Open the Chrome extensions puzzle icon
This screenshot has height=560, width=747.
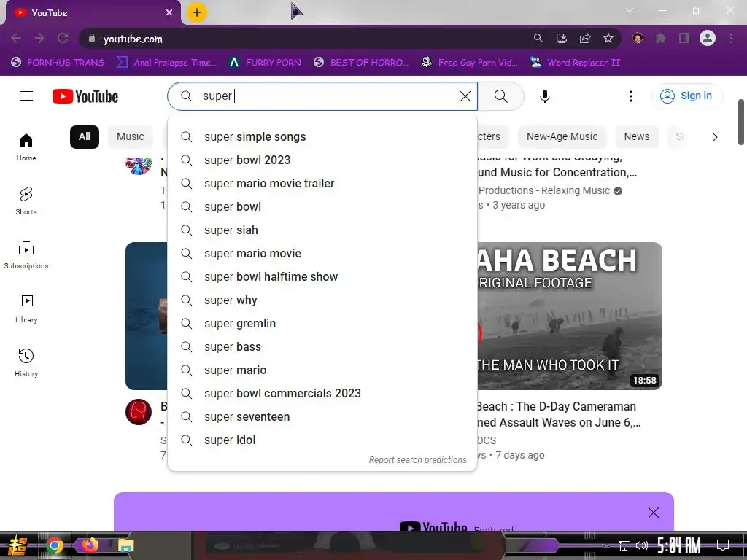click(661, 38)
